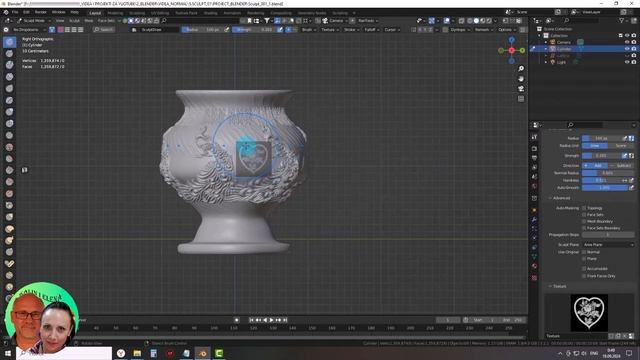
Task: Switch viewport shading to rendered
Action: (x=489, y=20)
